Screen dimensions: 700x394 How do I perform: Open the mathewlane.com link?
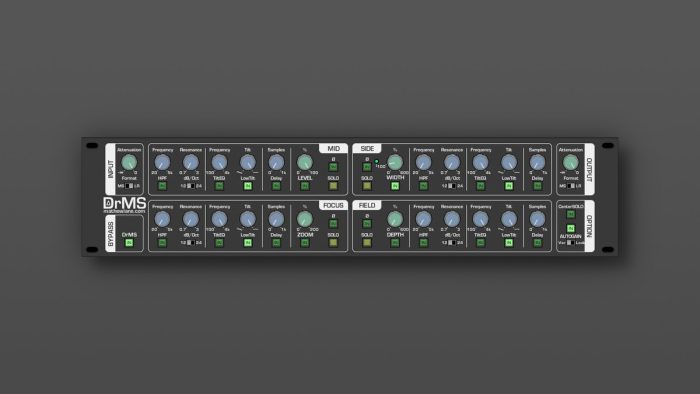(125, 211)
